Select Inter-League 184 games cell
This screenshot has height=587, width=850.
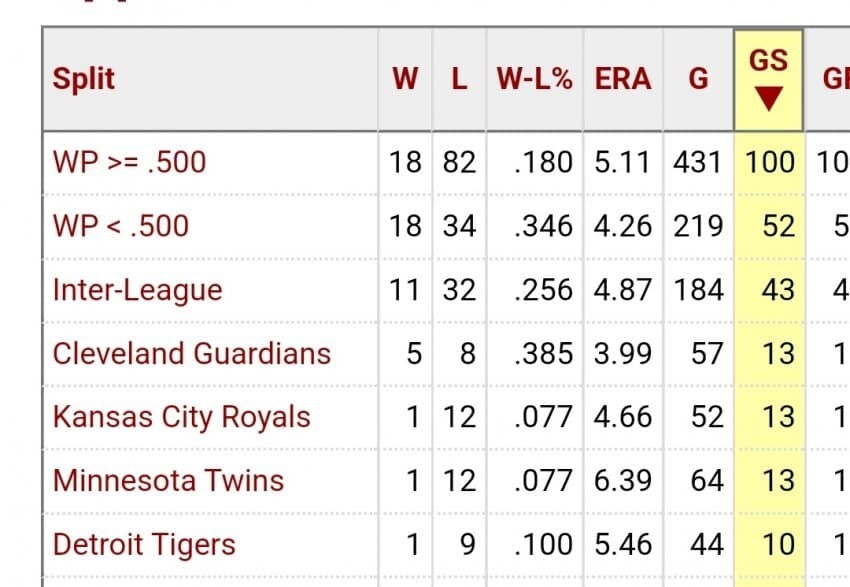tap(698, 290)
